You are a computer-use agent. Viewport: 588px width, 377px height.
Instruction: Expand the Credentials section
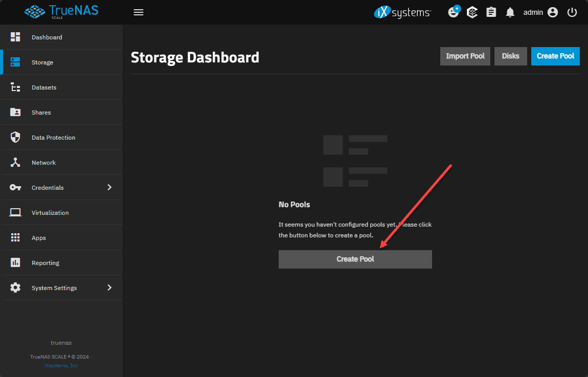click(61, 187)
